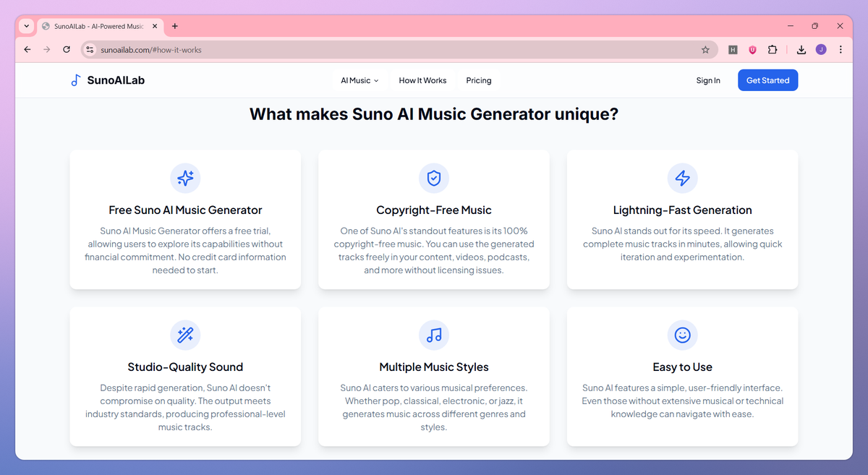This screenshot has height=475, width=868.
Task: Click the music notes icon above Multiple Music Styles
Action: [x=434, y=335]
